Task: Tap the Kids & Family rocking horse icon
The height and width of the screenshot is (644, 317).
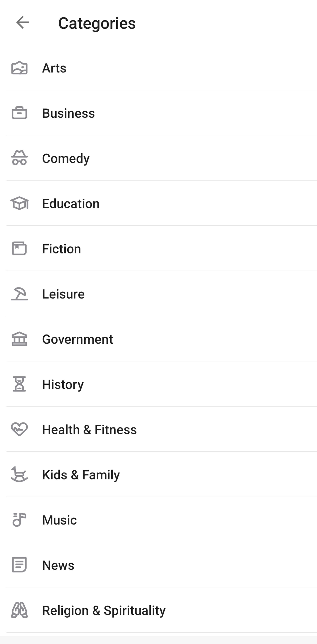Action: [x=19, y=474]
